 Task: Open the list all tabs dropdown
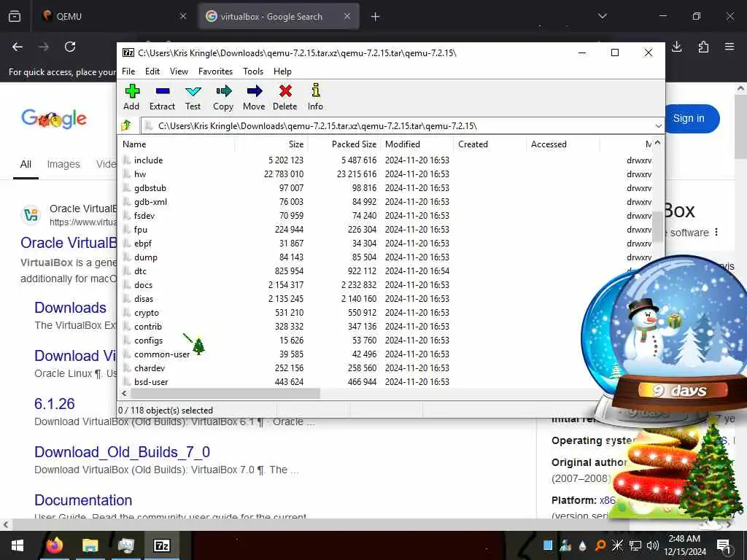(x=603, y=16)
